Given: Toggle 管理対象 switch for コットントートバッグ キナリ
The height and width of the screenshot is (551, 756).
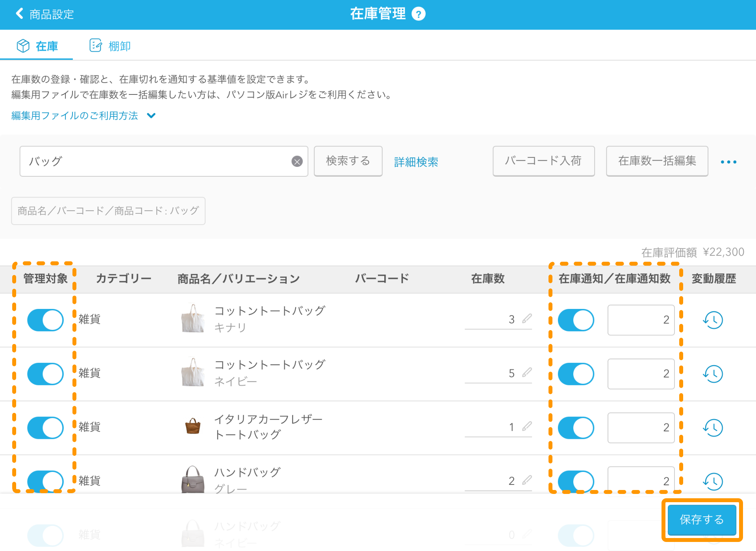Looking at the screenshot, I should 45,320.
